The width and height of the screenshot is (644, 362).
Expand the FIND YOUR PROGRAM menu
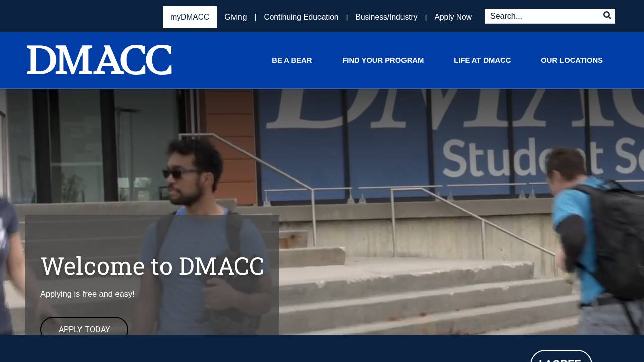[x=383, y=60]
